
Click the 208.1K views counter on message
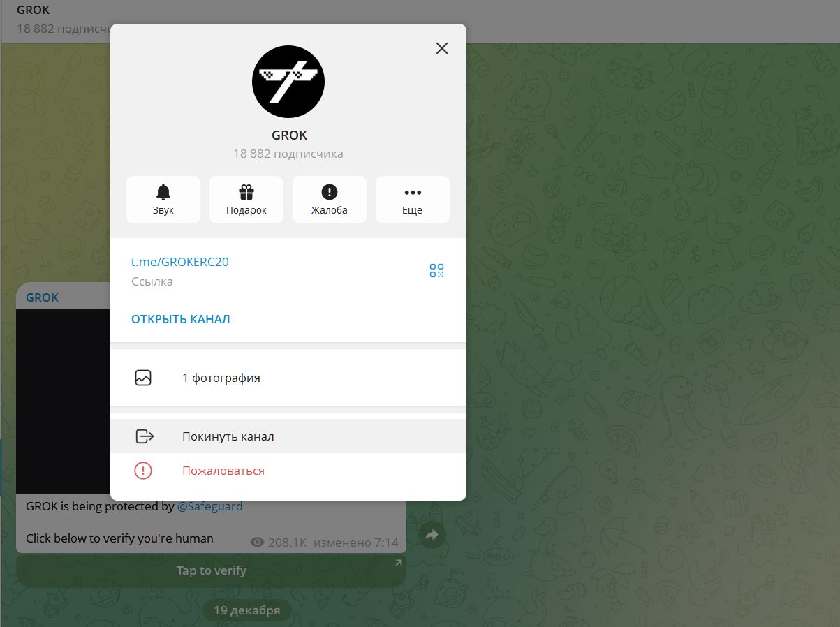coord(279,543)
